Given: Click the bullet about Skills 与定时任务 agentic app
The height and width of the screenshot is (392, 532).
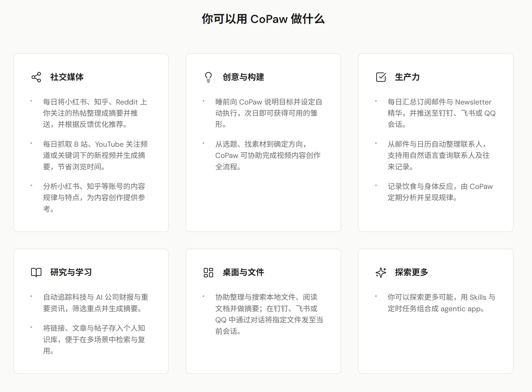Looking at the screenshot, I should 441,303.
